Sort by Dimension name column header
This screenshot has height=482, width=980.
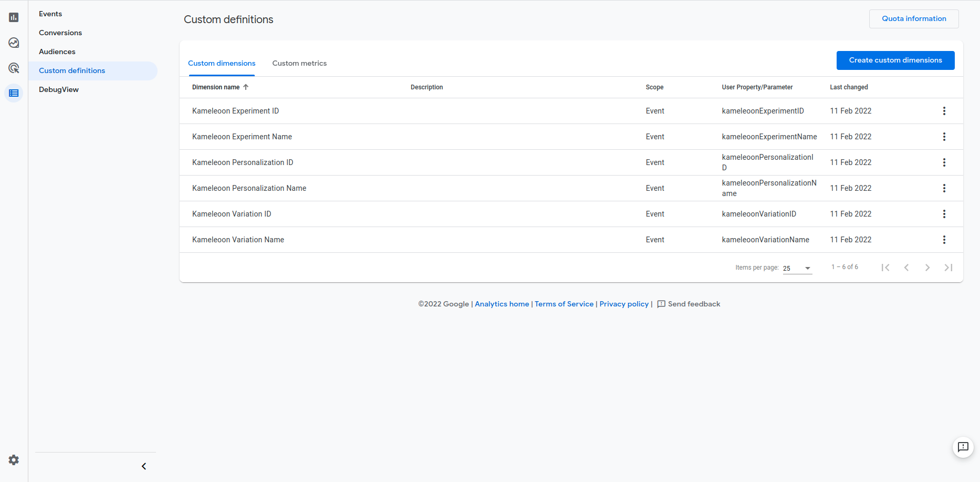pos(220,87)
